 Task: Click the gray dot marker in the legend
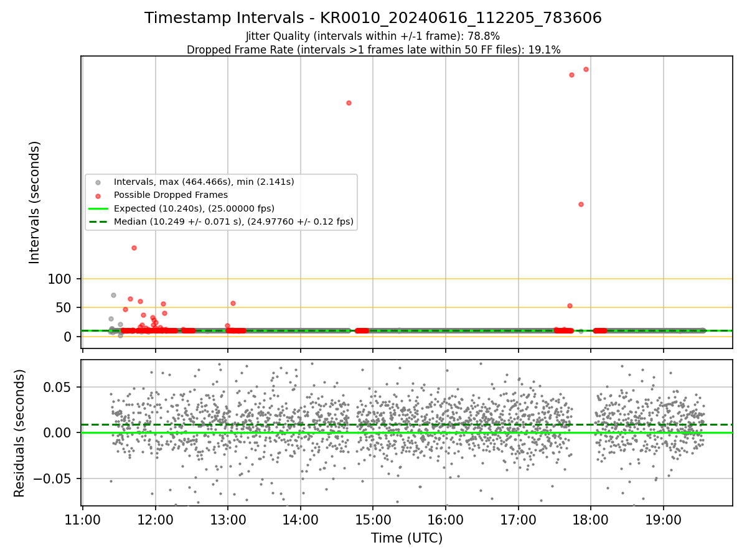point(98,182)
